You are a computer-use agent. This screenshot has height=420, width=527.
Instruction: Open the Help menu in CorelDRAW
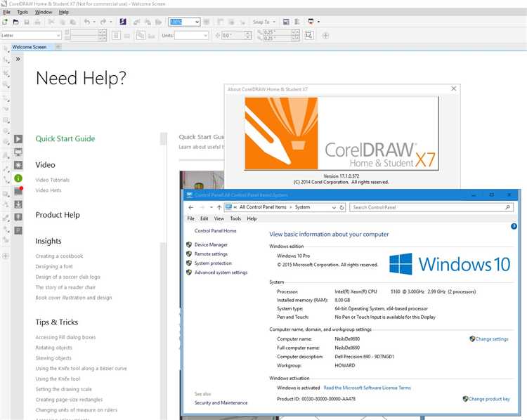click(64, 12)
